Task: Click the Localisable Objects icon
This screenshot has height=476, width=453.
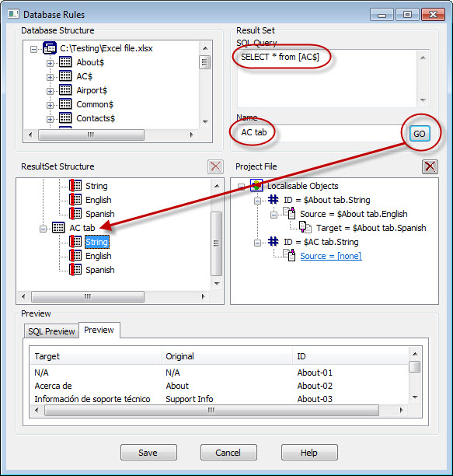Action: click(x=256, y=185)
